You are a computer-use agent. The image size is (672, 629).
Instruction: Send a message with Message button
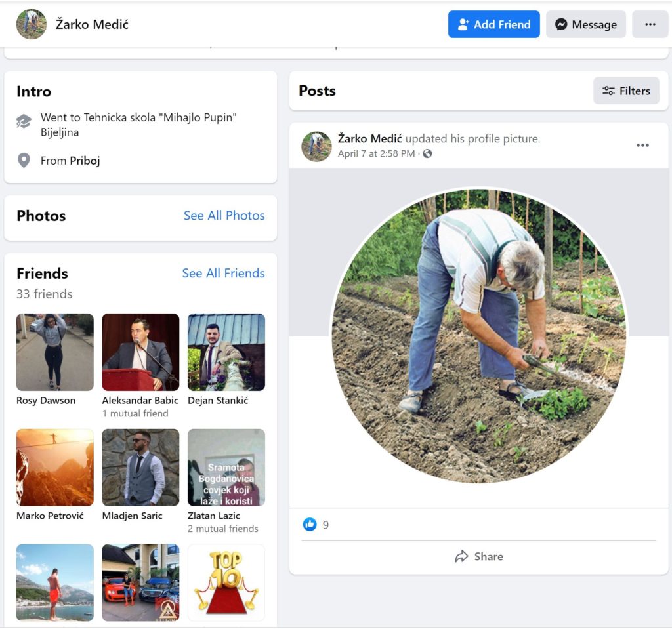pyautogui.click(x=585, y=25)
